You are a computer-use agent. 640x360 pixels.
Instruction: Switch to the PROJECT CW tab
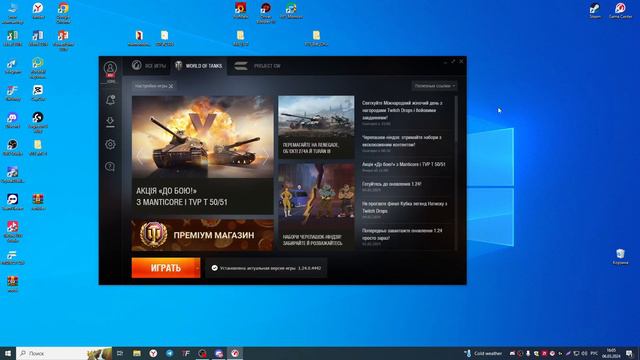[257, 66]
